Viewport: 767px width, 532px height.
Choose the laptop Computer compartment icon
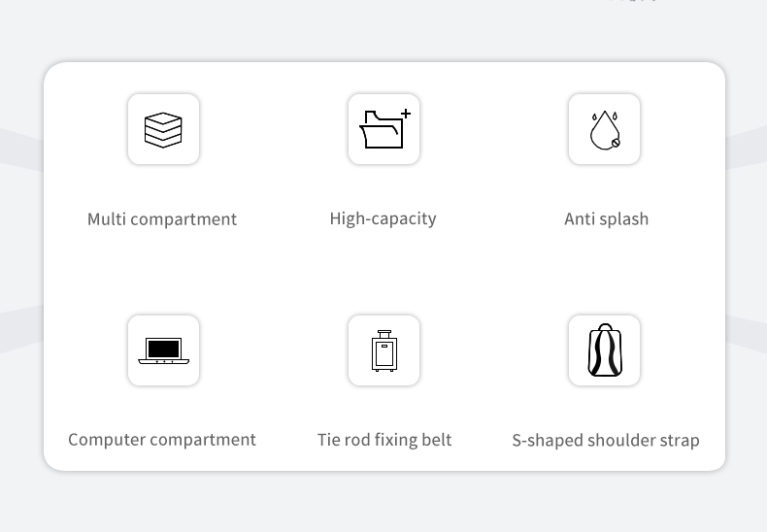164,350
